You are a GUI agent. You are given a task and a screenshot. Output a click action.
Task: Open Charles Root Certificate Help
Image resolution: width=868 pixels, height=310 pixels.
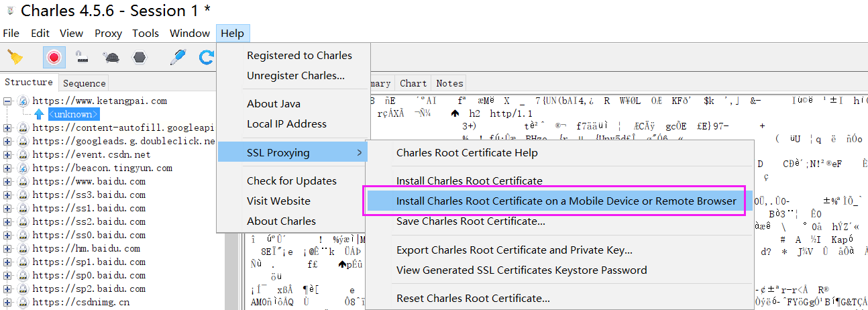coord(467,152)
